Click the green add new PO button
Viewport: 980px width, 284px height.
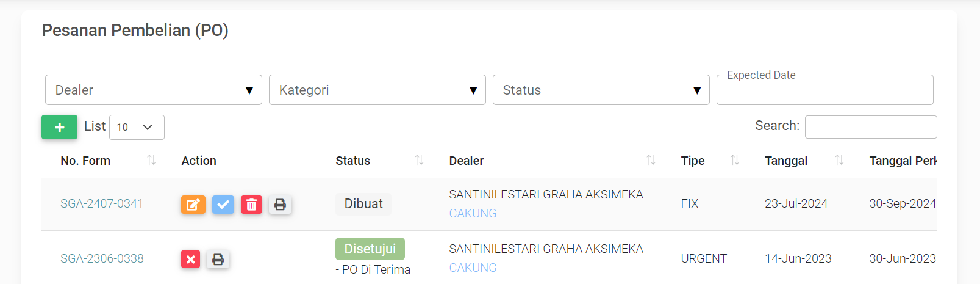[x=59, y=127]
